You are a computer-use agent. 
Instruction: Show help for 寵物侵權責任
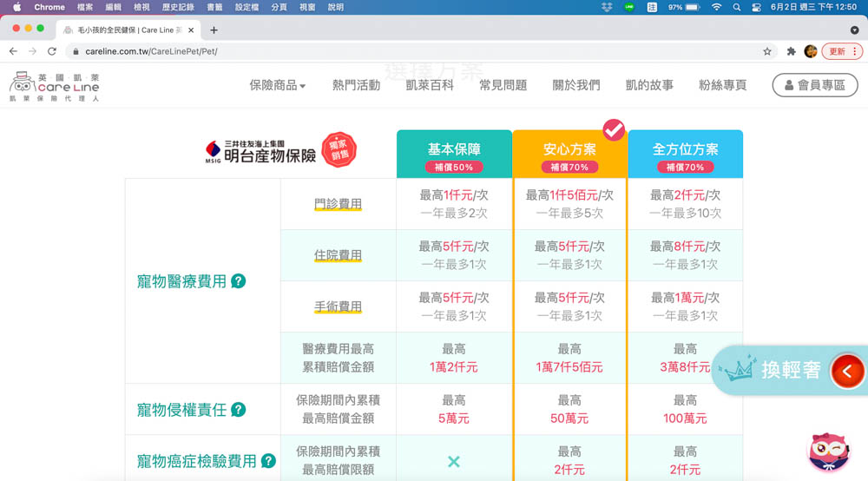(x=239, y=410)
